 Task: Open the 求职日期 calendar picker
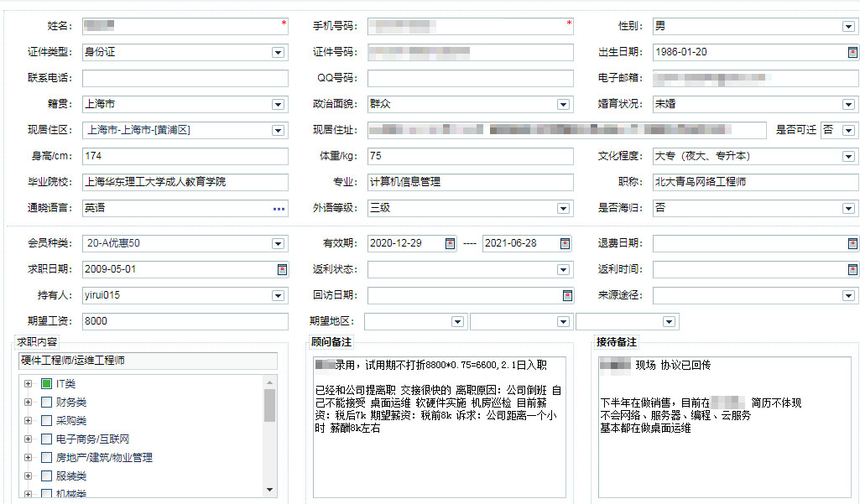[282, 269]
